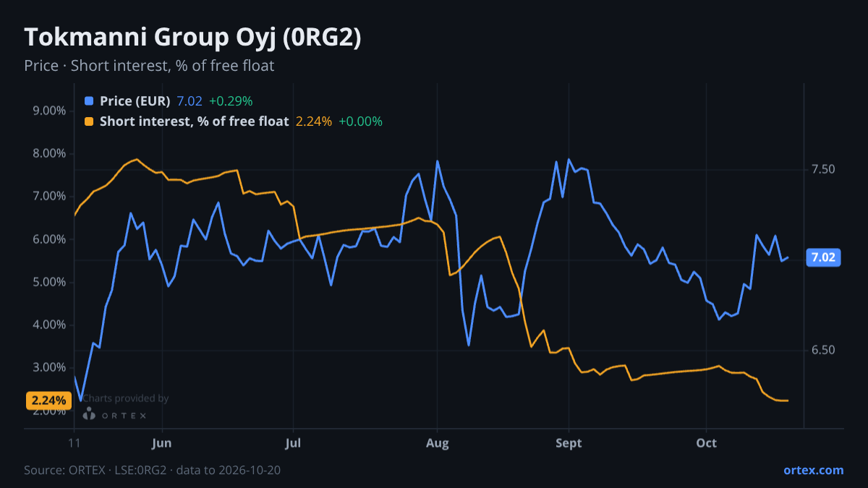Click the Oct x-axis label
This screenshot has width=868, height=488.
point(707,442)
